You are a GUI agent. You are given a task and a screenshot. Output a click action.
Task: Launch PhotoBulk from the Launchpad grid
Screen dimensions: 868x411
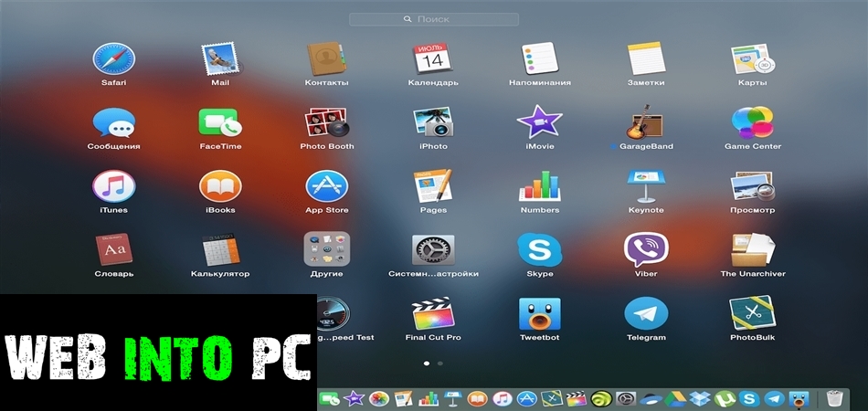click(752, 313)
